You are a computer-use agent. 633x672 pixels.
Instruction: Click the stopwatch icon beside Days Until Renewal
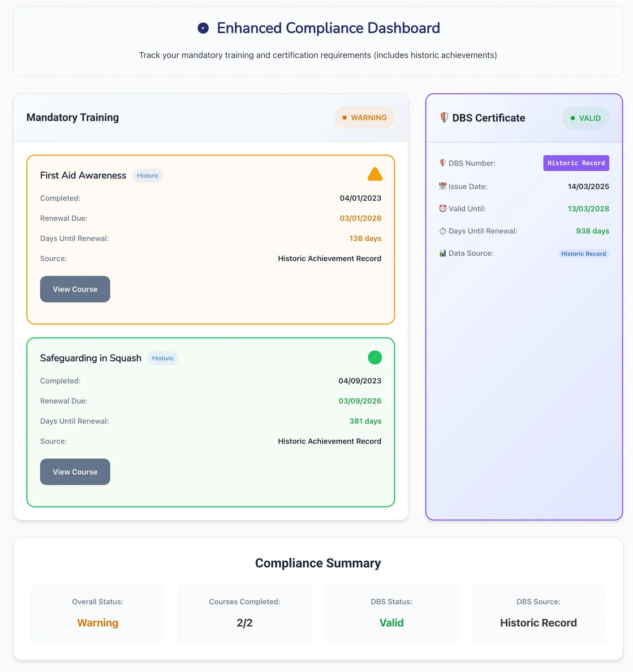tap(443, 231)
